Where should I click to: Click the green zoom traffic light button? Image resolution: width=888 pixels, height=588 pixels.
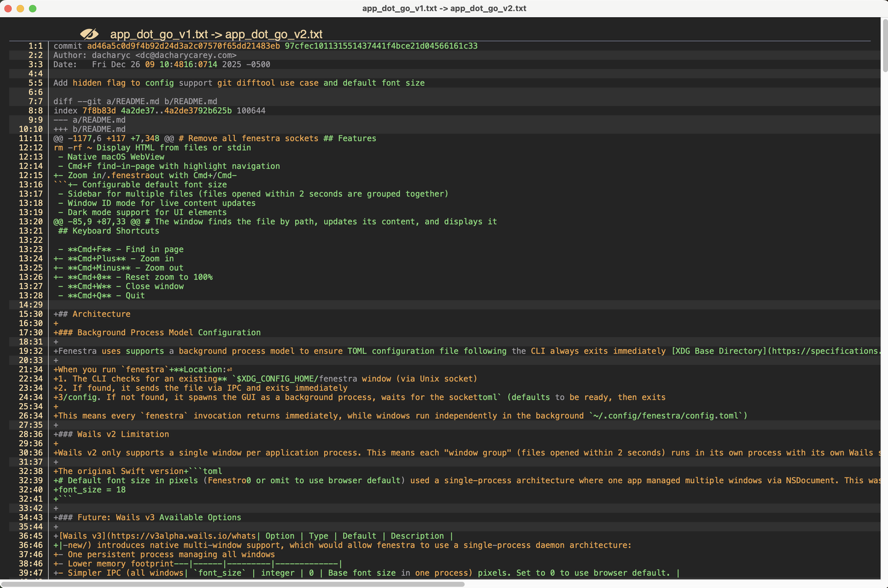pos(32,9)
